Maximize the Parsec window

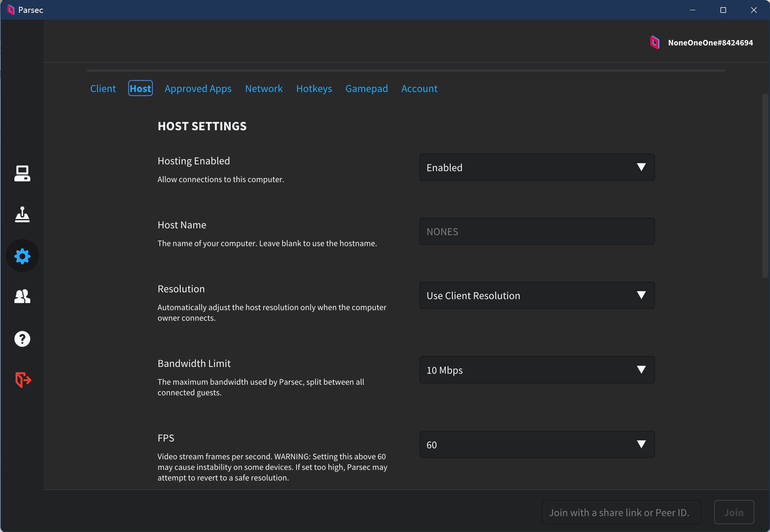(723, 10)
